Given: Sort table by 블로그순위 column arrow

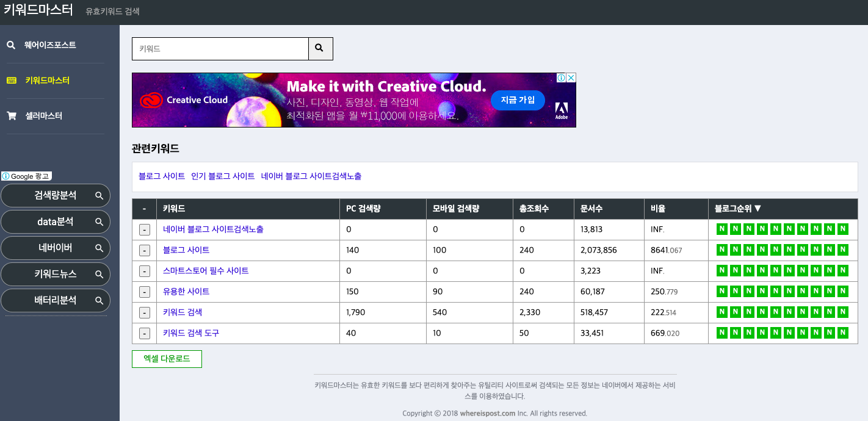Looking at the screenshot, I should click(758, 209).
